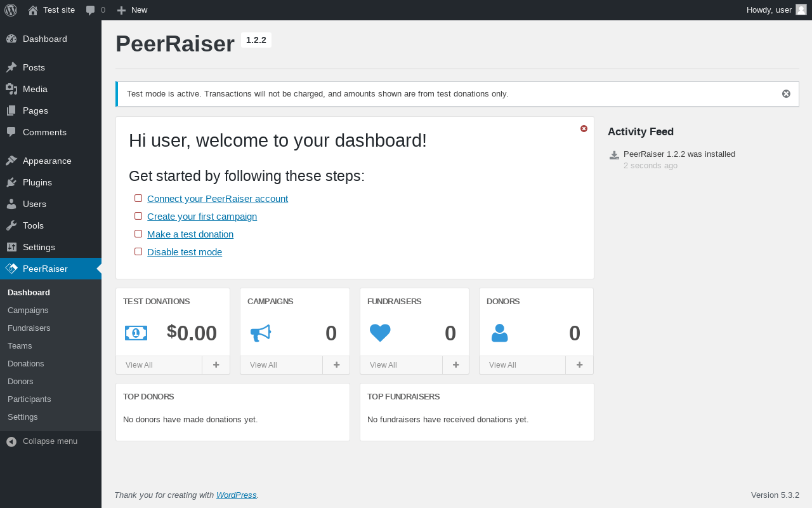
Task: Click 'No fundraisers have received donations yet.' text
Action: (x=448, y=420)
